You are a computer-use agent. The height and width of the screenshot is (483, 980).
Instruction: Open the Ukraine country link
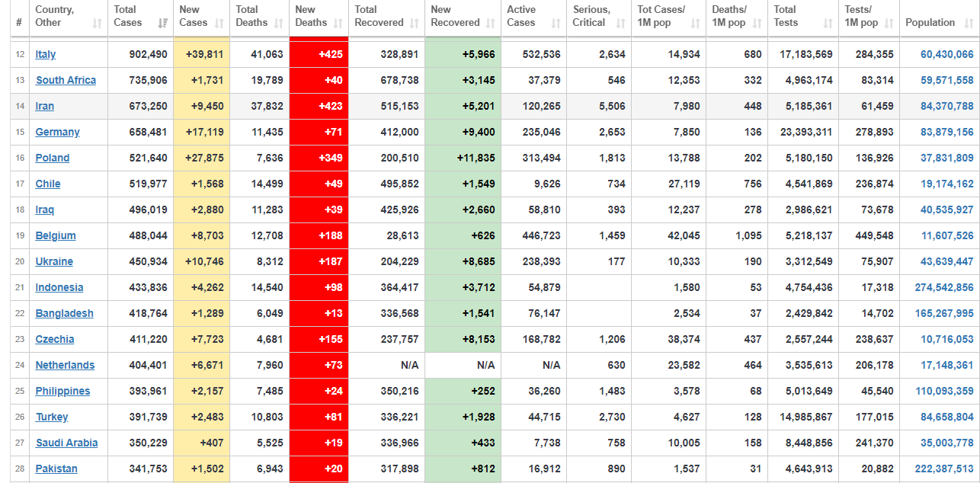coord(54,261)
